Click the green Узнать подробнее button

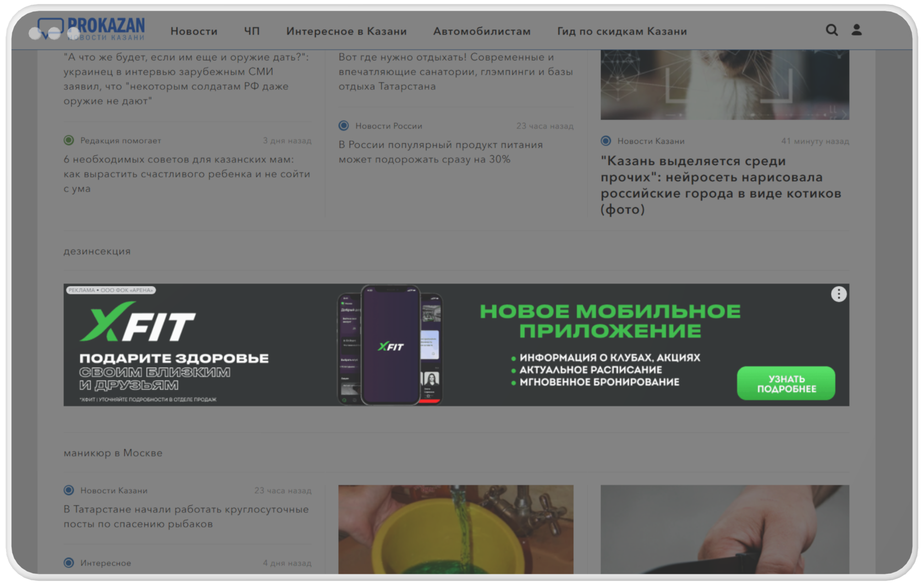coord(786,384)
